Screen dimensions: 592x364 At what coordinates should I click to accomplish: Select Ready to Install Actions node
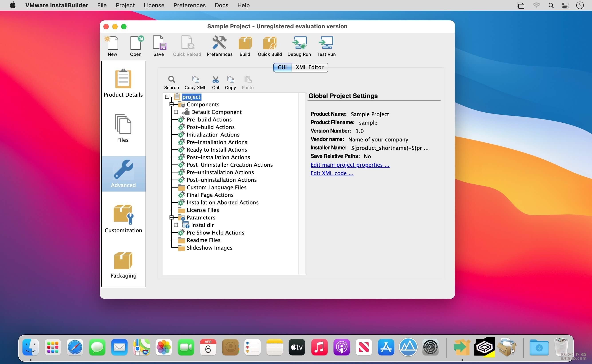click(x=217, y=149)
